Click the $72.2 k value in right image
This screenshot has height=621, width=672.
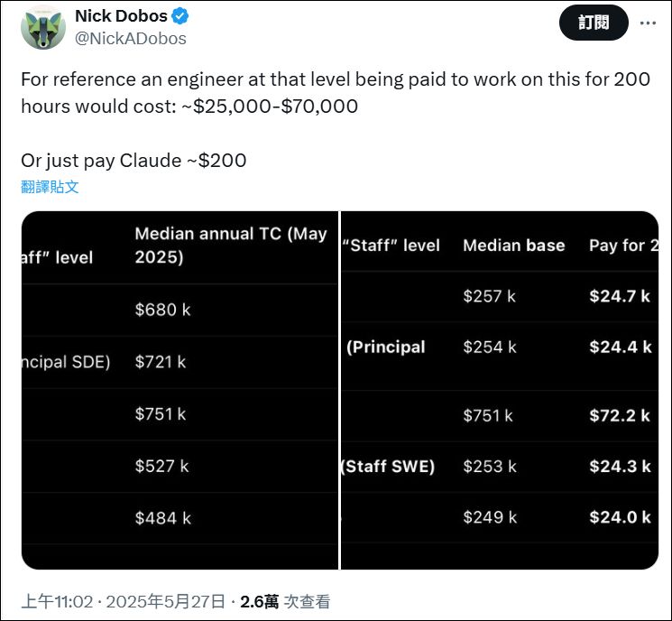point(620,415)
